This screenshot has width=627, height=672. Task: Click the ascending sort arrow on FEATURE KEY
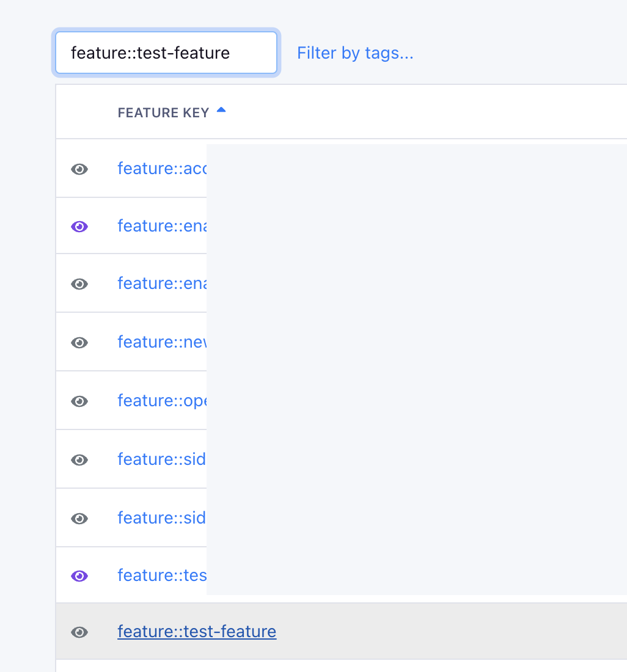pyautogui.click(x=221, y=110)
